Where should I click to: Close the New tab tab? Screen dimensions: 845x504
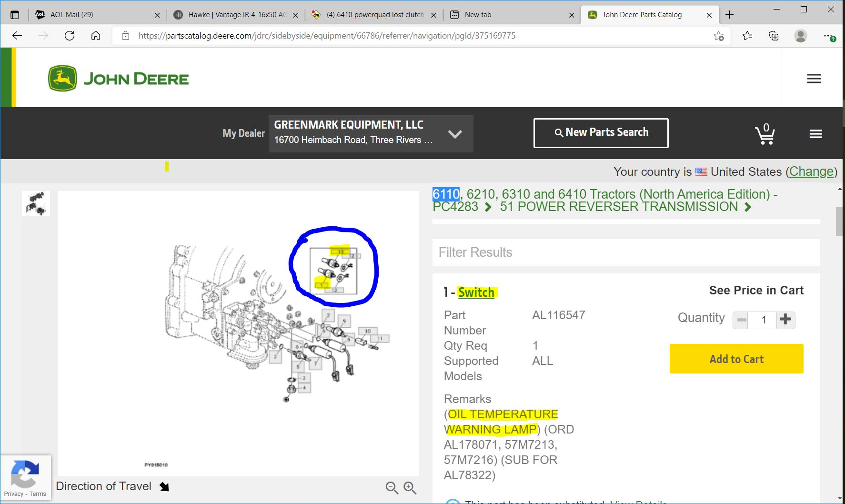[x=572, y=15]
